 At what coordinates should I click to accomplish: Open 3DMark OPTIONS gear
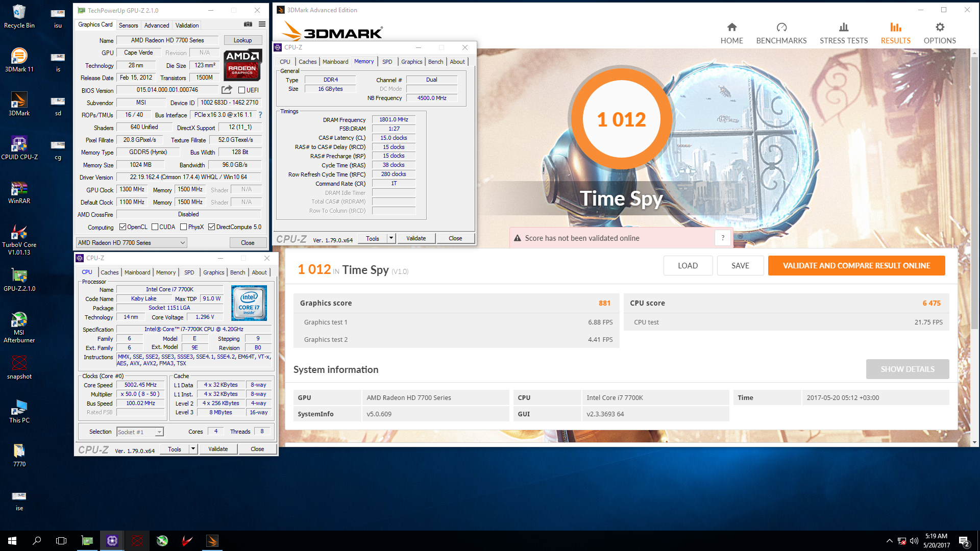tap(939, 33)
